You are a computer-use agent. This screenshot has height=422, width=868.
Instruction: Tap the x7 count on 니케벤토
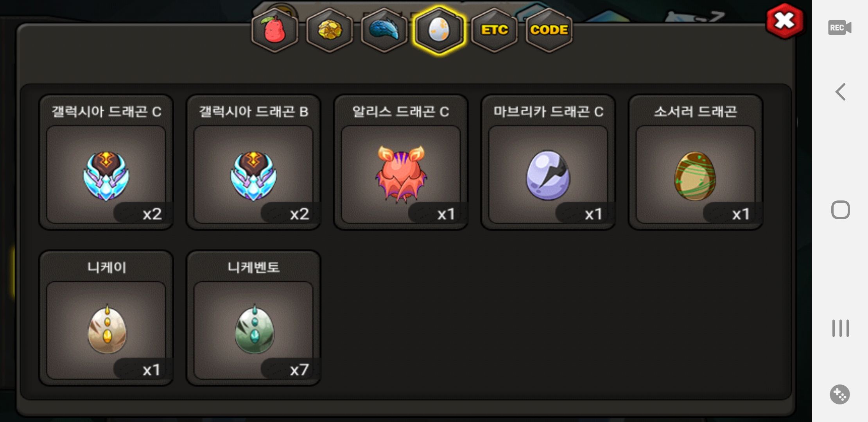click(299, 370)
